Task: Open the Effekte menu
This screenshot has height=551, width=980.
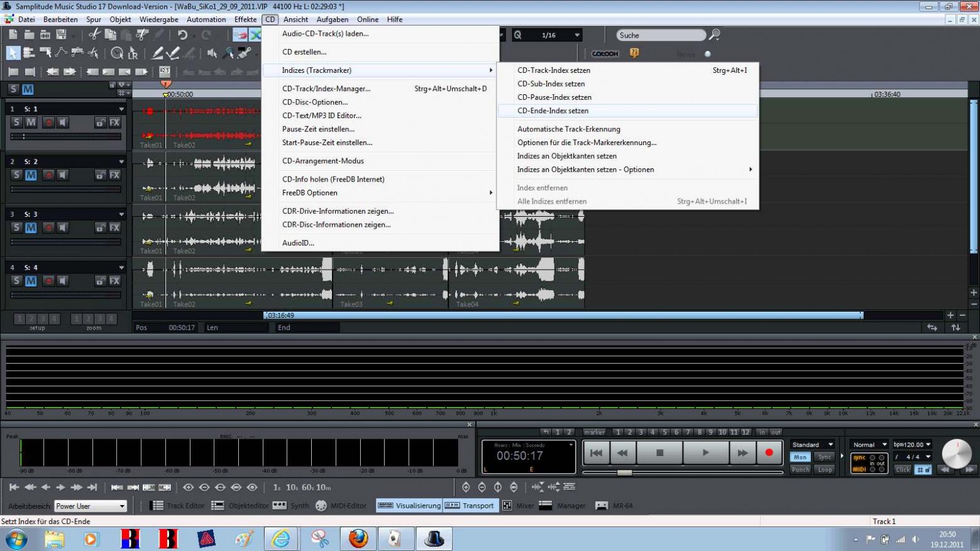Action: pyautogui.click(x=245, y=19)
